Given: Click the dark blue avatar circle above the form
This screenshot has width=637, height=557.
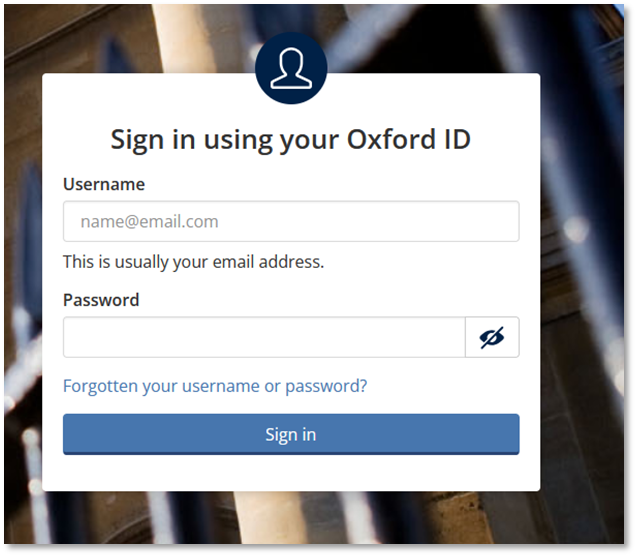Looking at the screenshot, I should [291, 68].
